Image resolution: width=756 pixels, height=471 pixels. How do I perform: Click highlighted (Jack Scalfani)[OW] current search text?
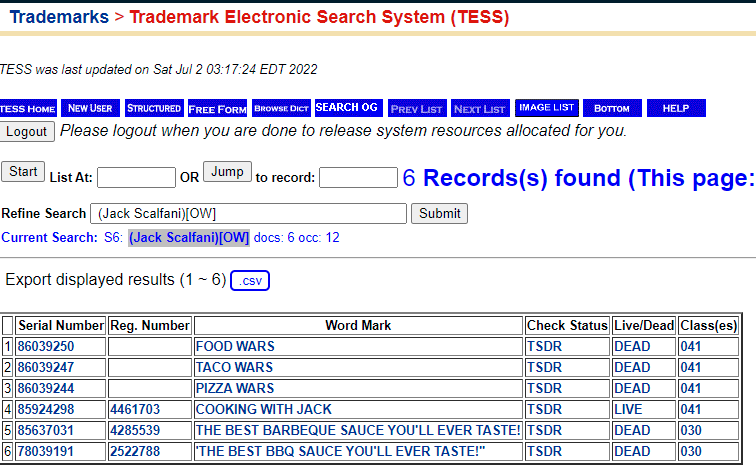(189, 238)
